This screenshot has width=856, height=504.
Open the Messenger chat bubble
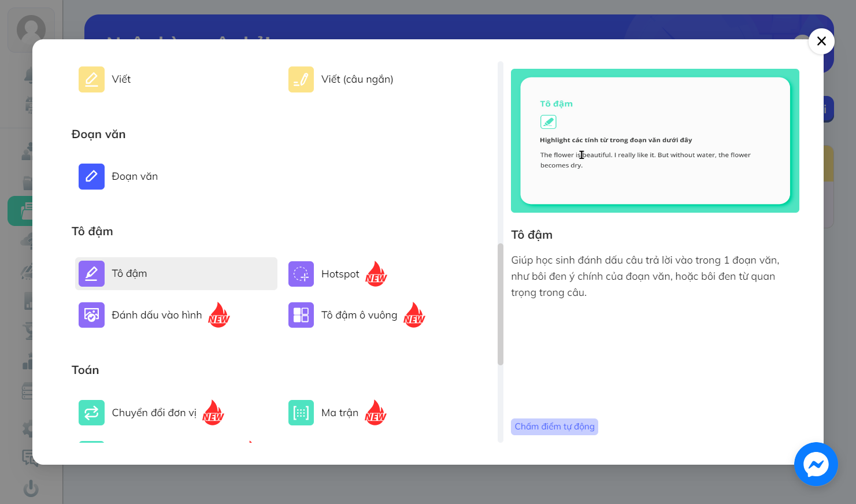tap(816, 464)
